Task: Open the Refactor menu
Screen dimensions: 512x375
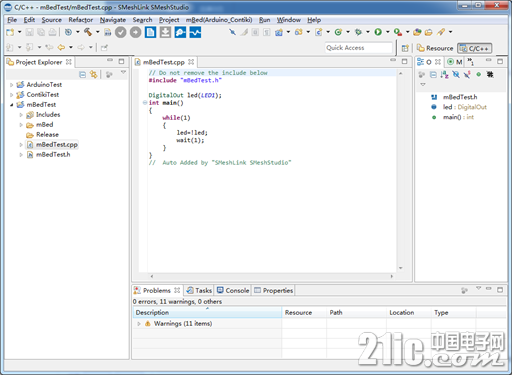Action: [81, 20]
